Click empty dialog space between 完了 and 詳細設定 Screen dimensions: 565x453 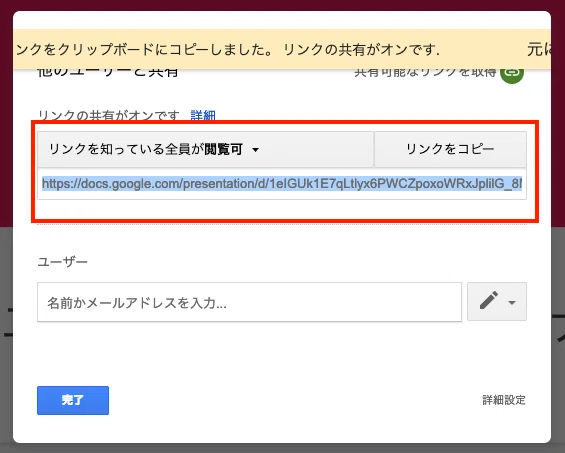click(295, 400)
